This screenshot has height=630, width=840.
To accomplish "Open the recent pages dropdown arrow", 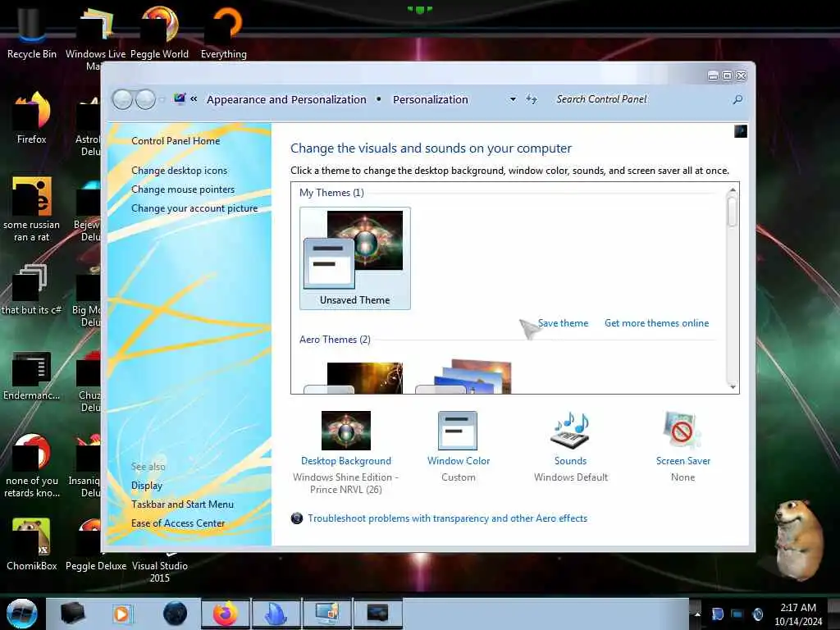I will pyautogui.click(x=162, y=99).
